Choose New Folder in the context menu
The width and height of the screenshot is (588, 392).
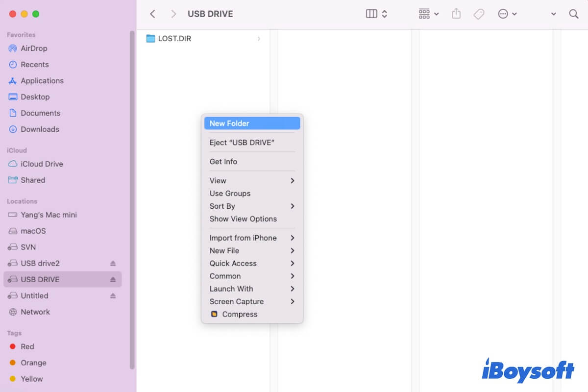click(x=229, y=123)
